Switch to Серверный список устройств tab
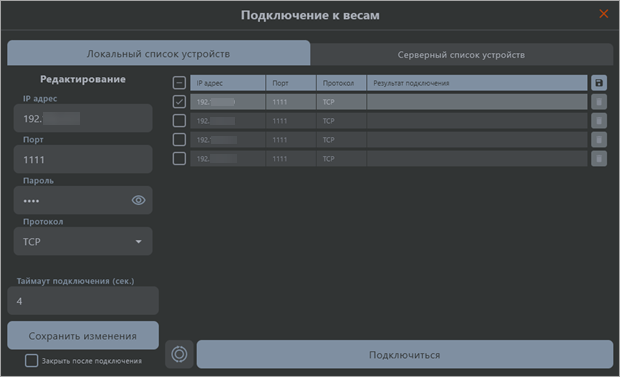 point(461,55)
